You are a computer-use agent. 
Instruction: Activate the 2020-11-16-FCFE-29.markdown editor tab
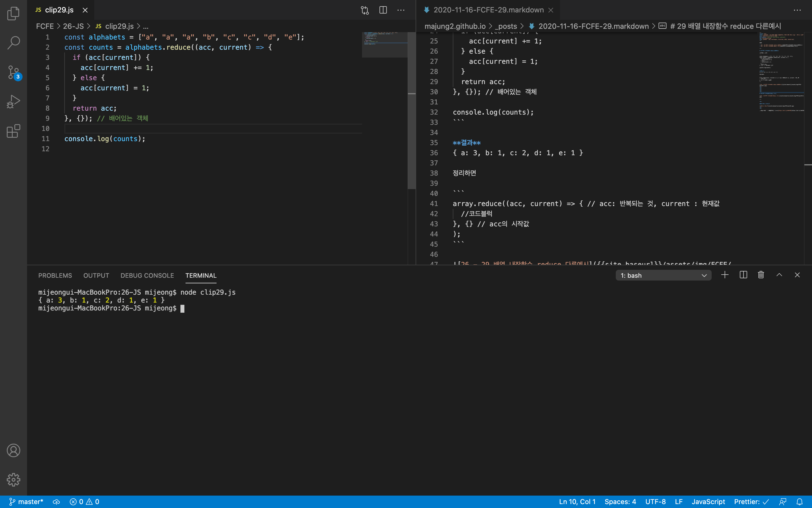coord(488,10)
